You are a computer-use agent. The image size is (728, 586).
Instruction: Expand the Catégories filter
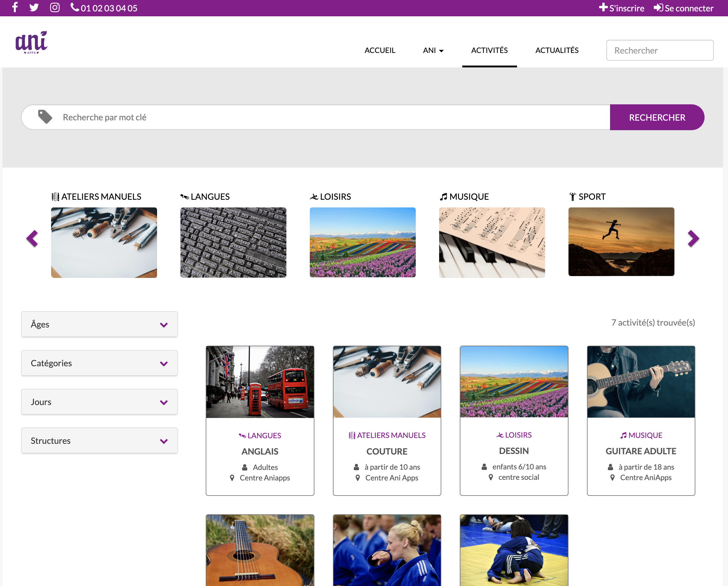coord(99,363)
